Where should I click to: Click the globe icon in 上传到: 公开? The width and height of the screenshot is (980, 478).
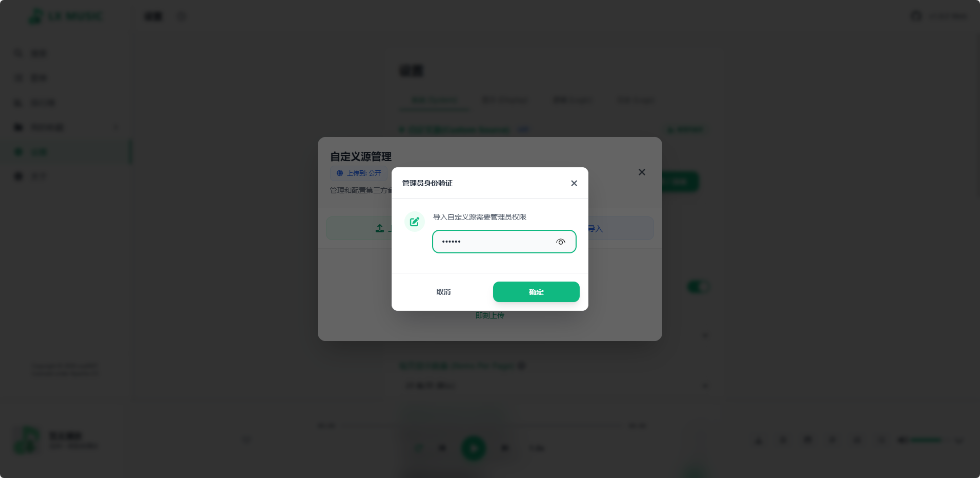point(340,173)
